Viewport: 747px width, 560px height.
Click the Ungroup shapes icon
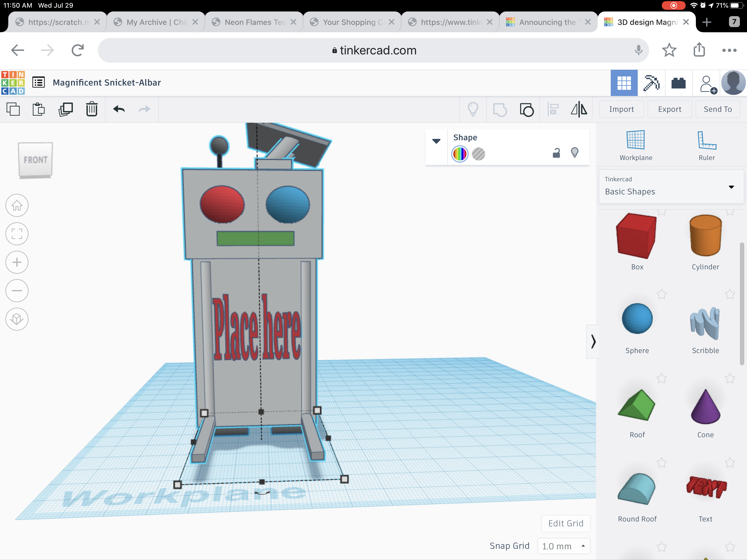526,110
